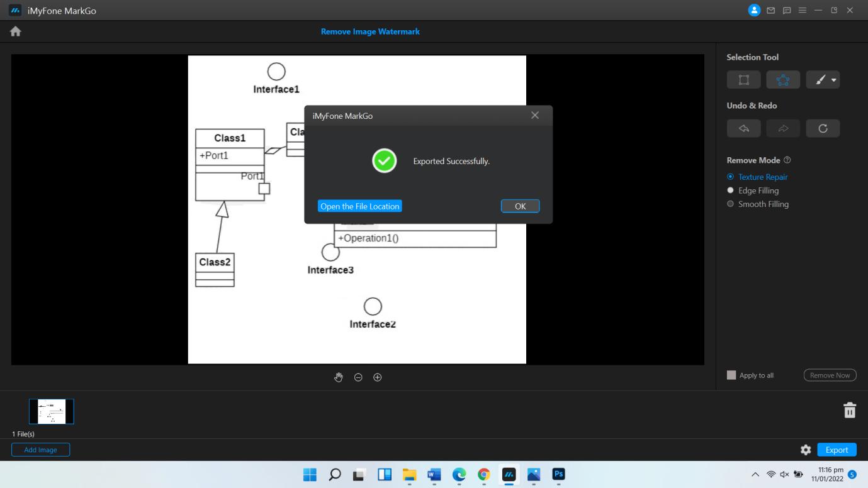Open Widgets from the taskbar
This screenshot has width=868, height=488.
pyautogui.click(x=385, y=475)
